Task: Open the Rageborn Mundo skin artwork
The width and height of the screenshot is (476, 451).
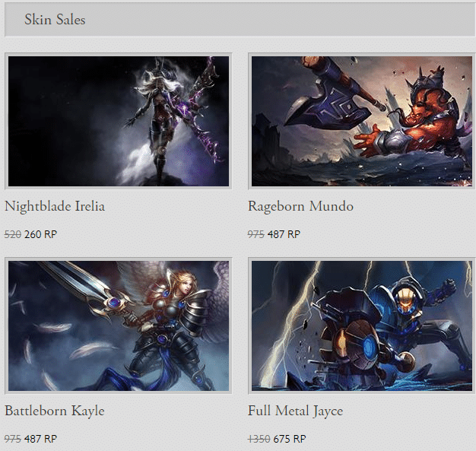Action: [362, 121]
